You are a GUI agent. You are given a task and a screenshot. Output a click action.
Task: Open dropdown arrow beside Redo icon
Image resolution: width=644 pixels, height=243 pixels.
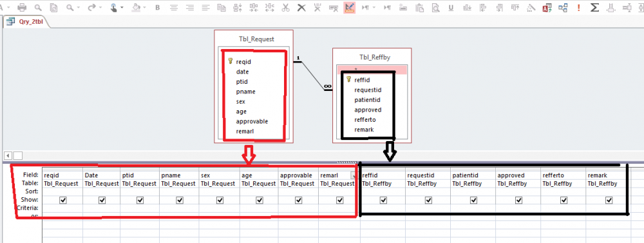[x=100, y=8]
